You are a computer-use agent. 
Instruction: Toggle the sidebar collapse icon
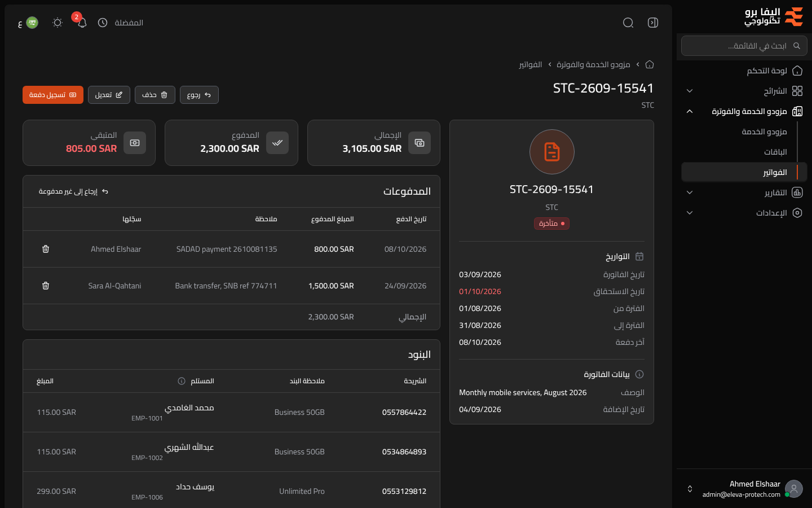(x=653, y=23)
